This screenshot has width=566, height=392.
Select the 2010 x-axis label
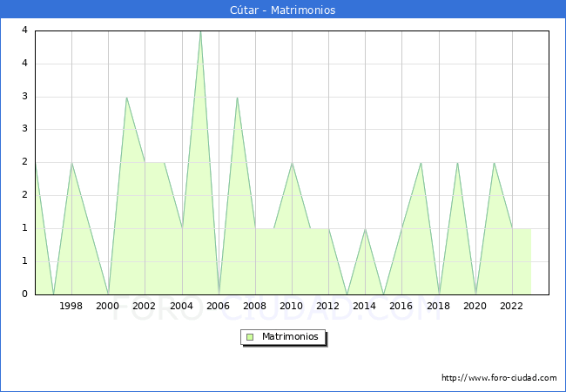pyautogui.click(x=292, y=306)
